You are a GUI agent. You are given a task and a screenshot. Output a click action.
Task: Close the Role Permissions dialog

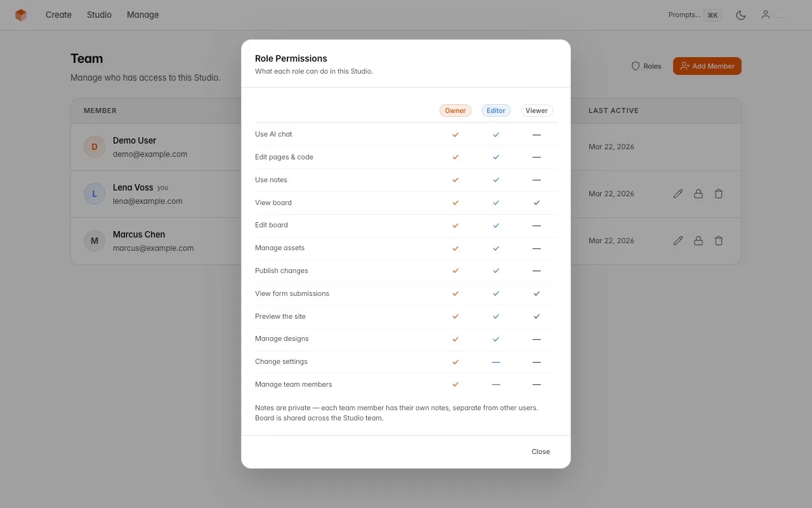pyautogui.click(x=540, y=451)
